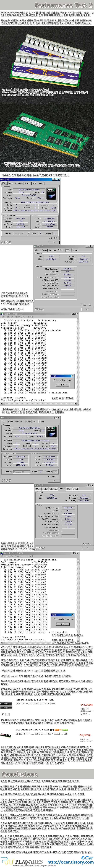Open Cache tab in CPU-Z window showing Core VID 1.337 V

coord(10,183)
